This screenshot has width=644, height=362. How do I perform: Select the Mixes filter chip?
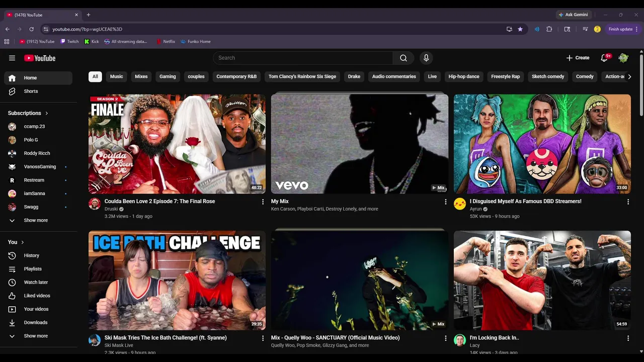(x=141, y=76)
